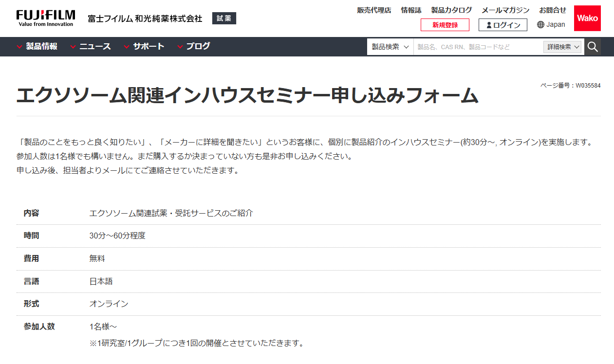Click the red chevron beside 製品情報
Image resolution: width=614 pixels, height=364 pixels.
click(x=19, y=47)
